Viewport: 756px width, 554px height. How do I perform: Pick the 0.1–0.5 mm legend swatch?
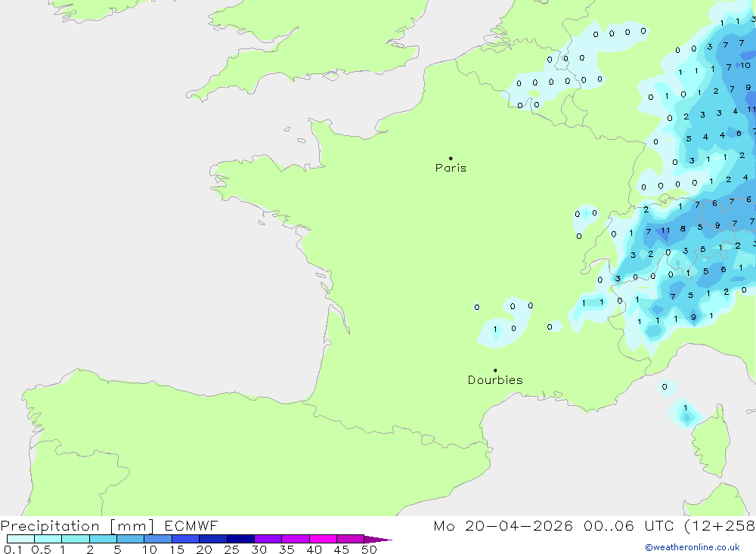[x=21, y=540]
